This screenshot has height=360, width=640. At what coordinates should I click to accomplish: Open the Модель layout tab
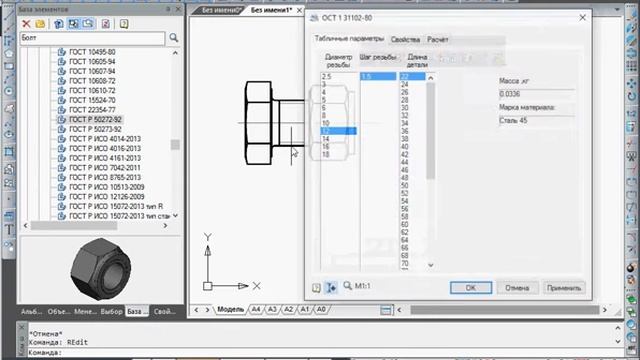point(230,310)
